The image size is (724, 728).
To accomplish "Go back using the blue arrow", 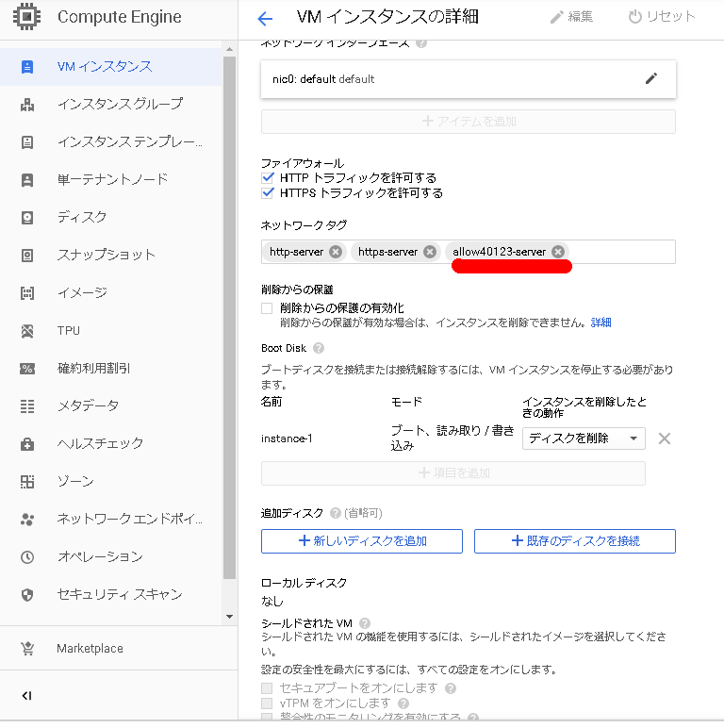I will click(x=265, y=19).
